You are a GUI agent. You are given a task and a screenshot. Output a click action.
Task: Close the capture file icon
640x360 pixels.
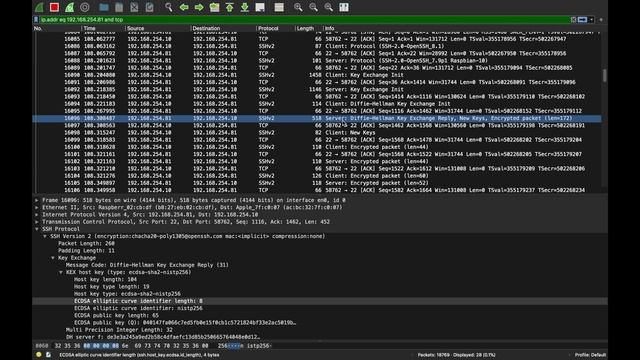(134, 7)
